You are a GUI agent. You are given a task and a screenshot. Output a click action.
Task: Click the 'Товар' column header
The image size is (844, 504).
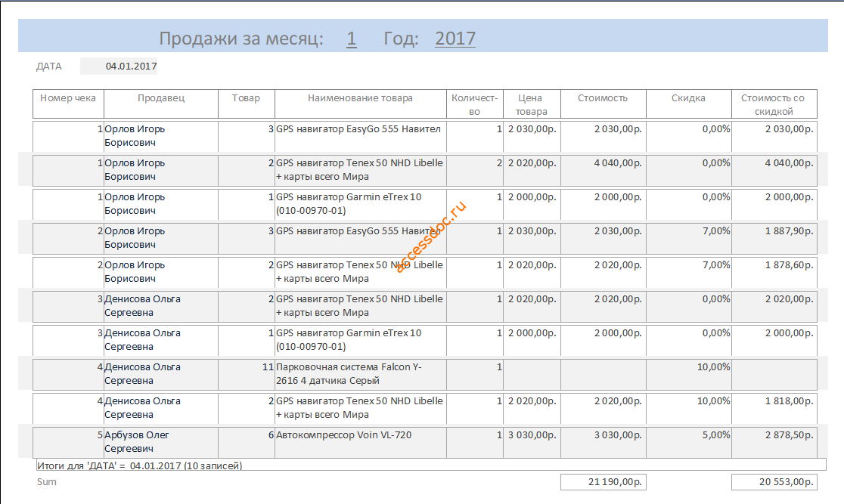click(246, 104)
